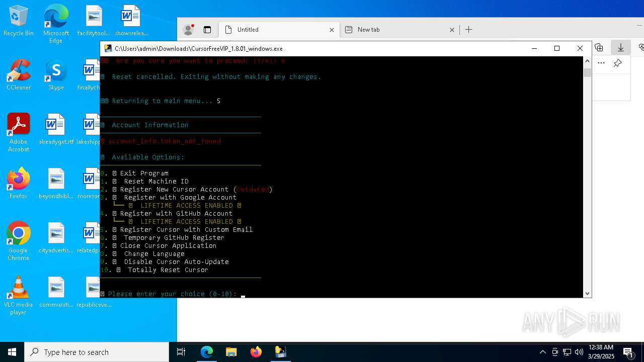
Task: Open finallych Word document on desktop
Action: [x=90, y=75]
